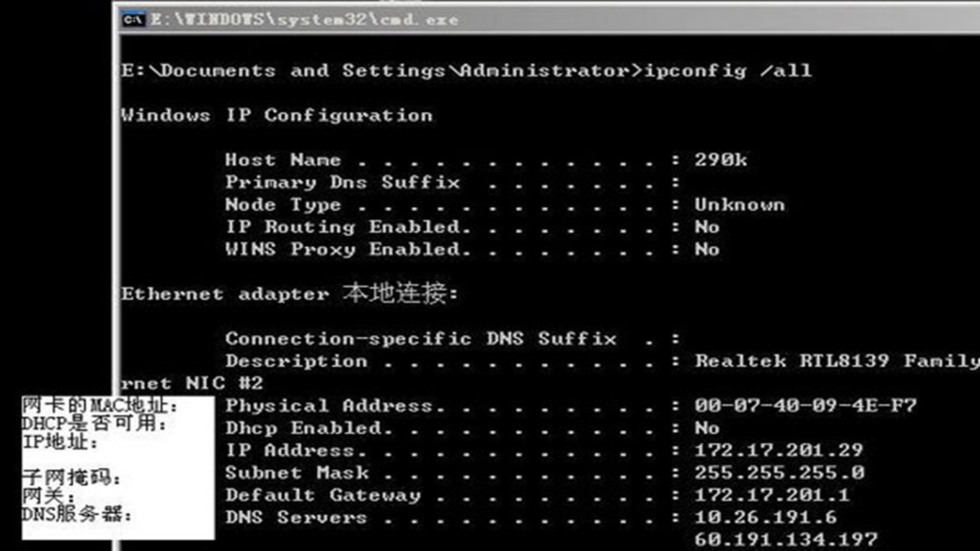Image resolution: width=980 pixels, height=551 pixels.
Task: Click the first DNS server 10.26.191.6
Action: (x=765, y=518)
